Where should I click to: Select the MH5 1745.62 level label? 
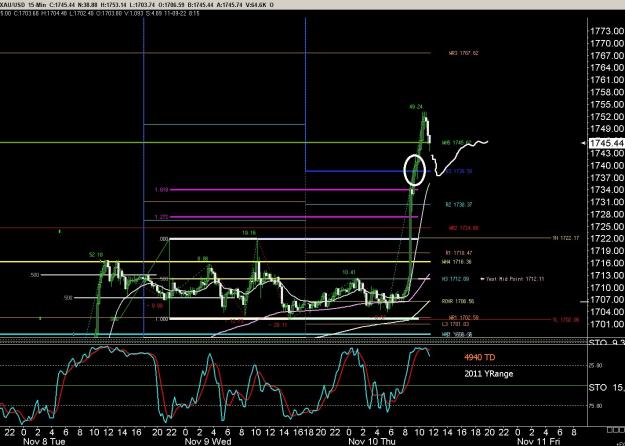(x=457, y=142)
